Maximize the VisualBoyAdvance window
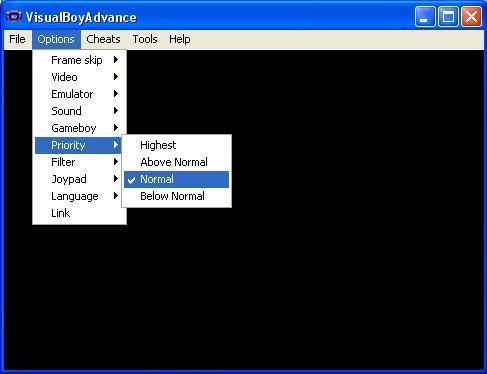Screen dimensions: 487x374 coord(448,16)
